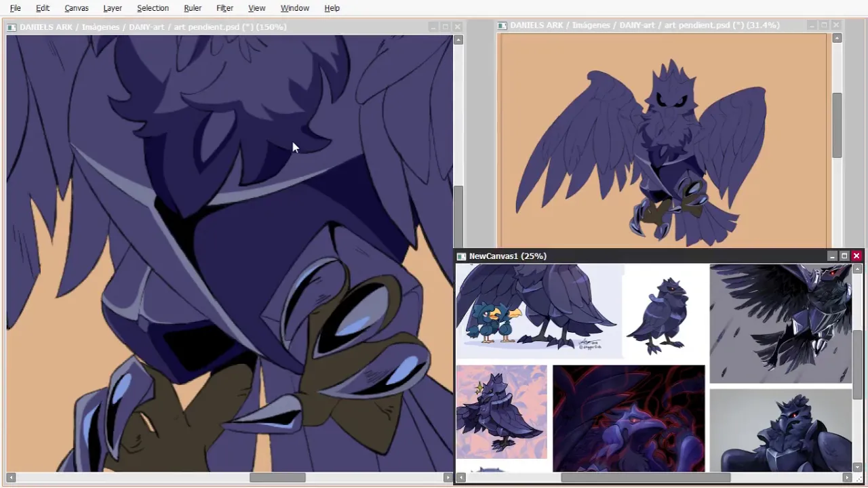Open the Edit menu
The width and height of the screenshot is (868, 488).
click(x=43, y=8)
